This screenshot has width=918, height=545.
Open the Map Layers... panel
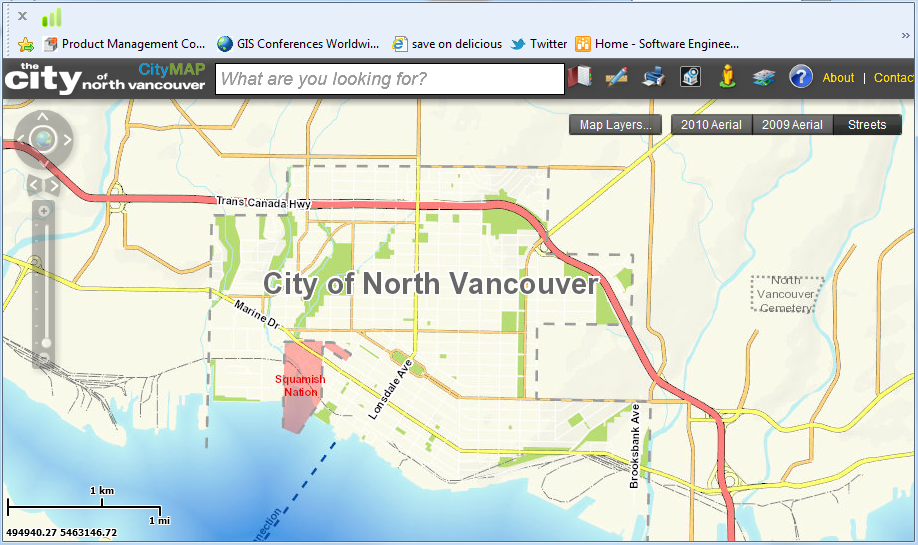615,125
